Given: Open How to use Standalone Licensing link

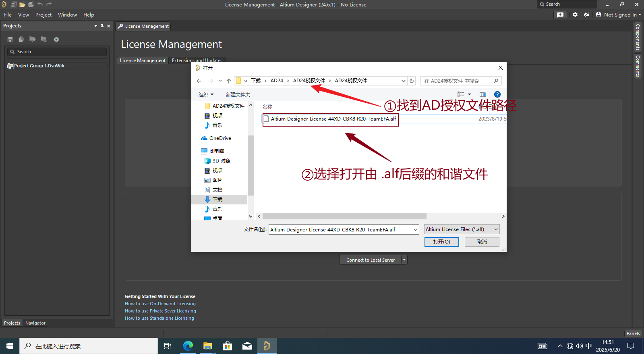Looking at the screenshot, I should click(x=159, y=318).
